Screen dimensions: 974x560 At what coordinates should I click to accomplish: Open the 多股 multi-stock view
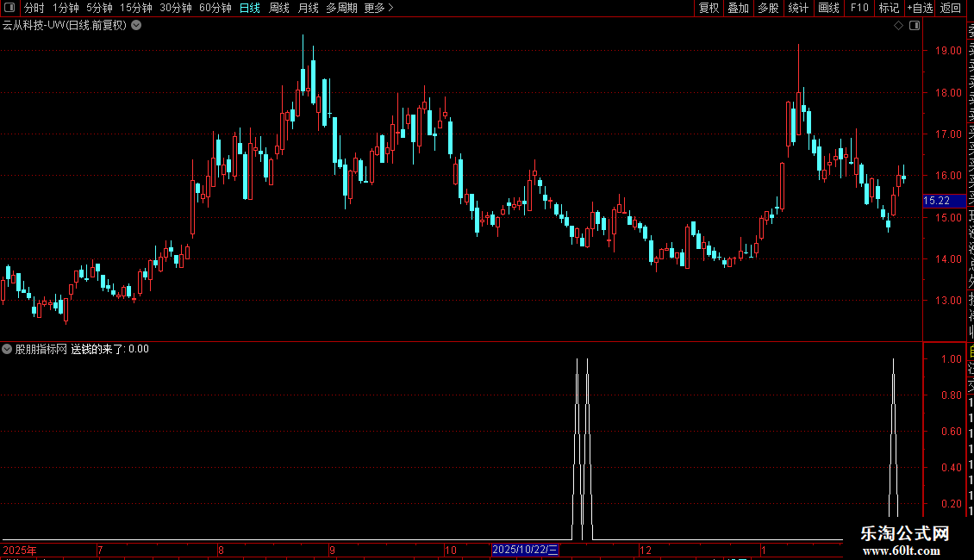[768, 8]
